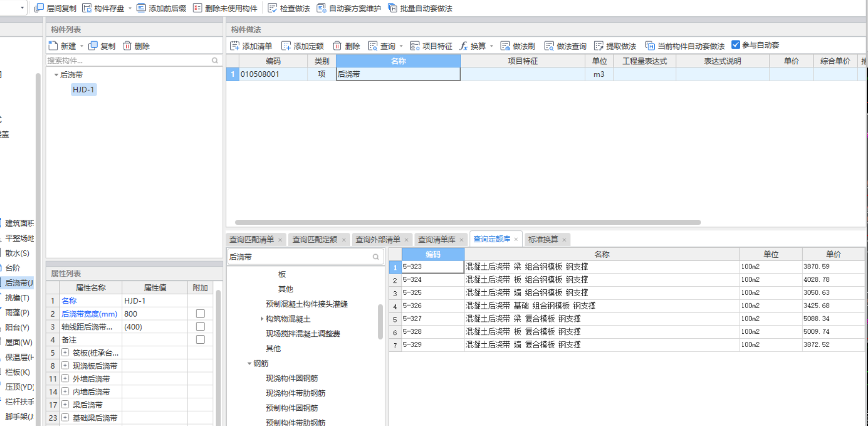This screenshot has height=426, width=868.
Task: Select 雨篷(P) in left sidebar
Action: pyautogui.click(x=17, y=313)
